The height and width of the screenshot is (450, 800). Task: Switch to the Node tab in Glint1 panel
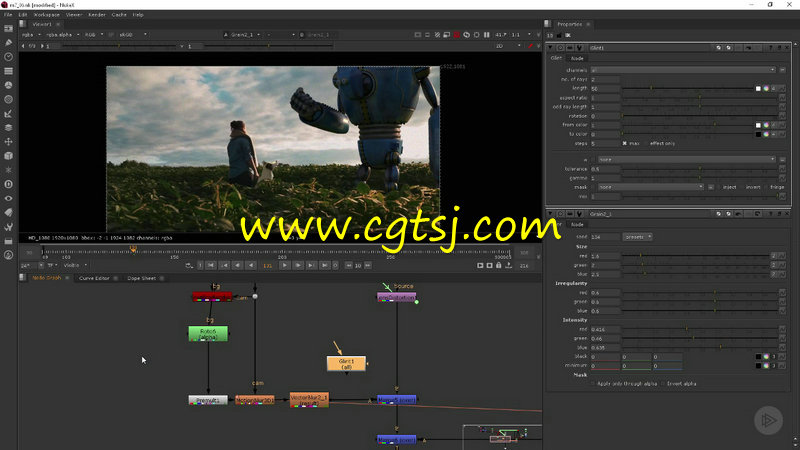(x=577, y=58)
